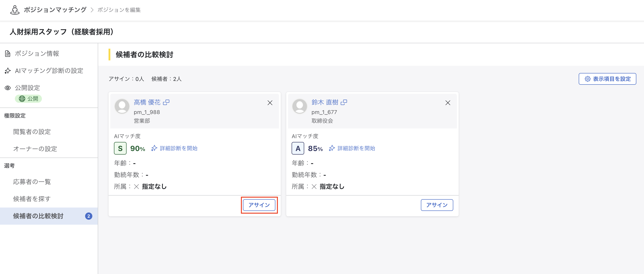The width and height of the screenshot is (644, 274).
Task: Click sparkle icon by 90% match score
Action: pos(154,148)
